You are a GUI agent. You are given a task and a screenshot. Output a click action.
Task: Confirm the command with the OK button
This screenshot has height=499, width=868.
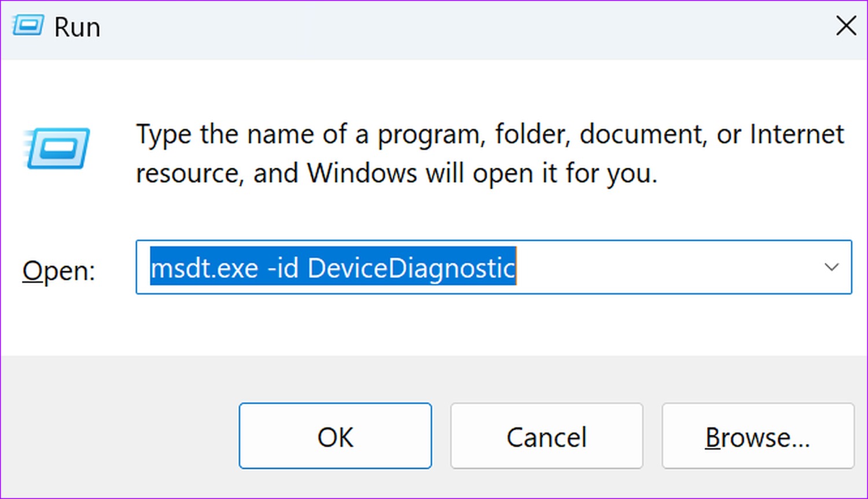point(335,436)
